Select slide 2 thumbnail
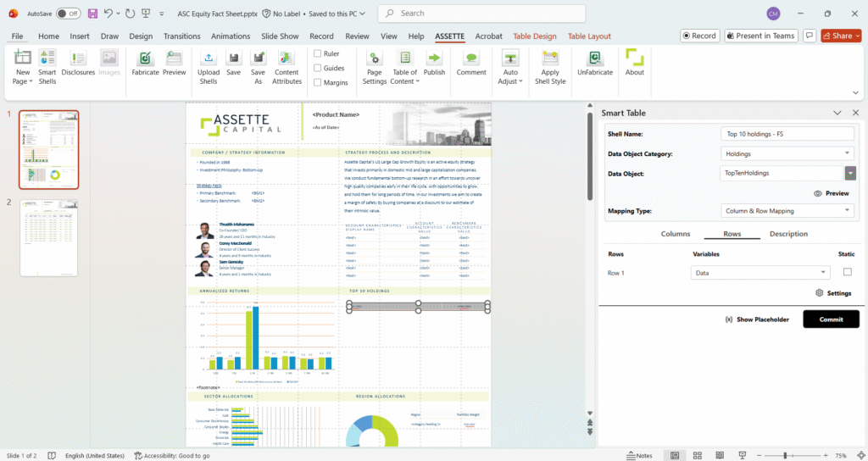The height and width of the screenshot is (461, 868). (x=49, y=237)
